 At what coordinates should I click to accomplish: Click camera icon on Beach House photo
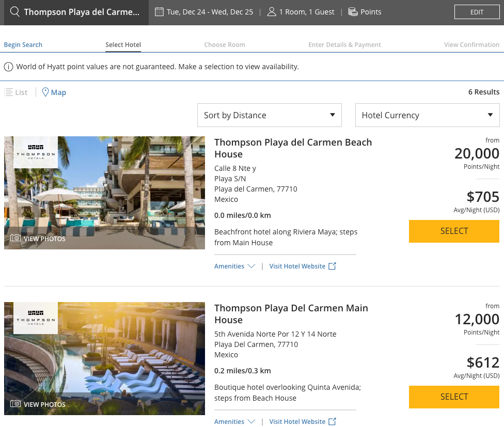point(15,239)
